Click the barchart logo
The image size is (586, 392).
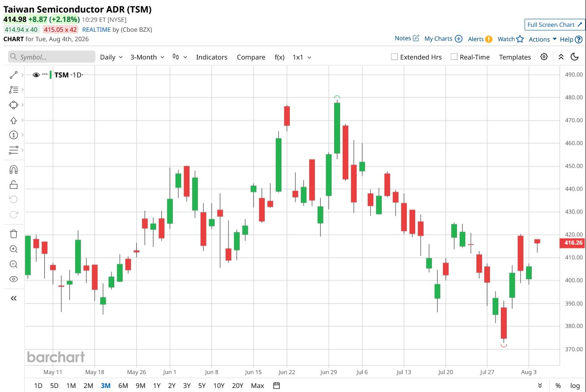point(56,357)
